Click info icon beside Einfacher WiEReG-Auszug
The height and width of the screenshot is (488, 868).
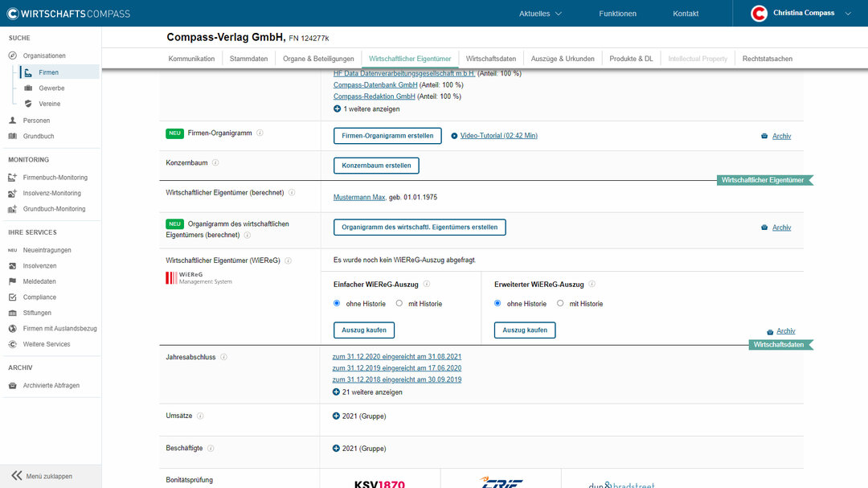[x=426, y=284]
